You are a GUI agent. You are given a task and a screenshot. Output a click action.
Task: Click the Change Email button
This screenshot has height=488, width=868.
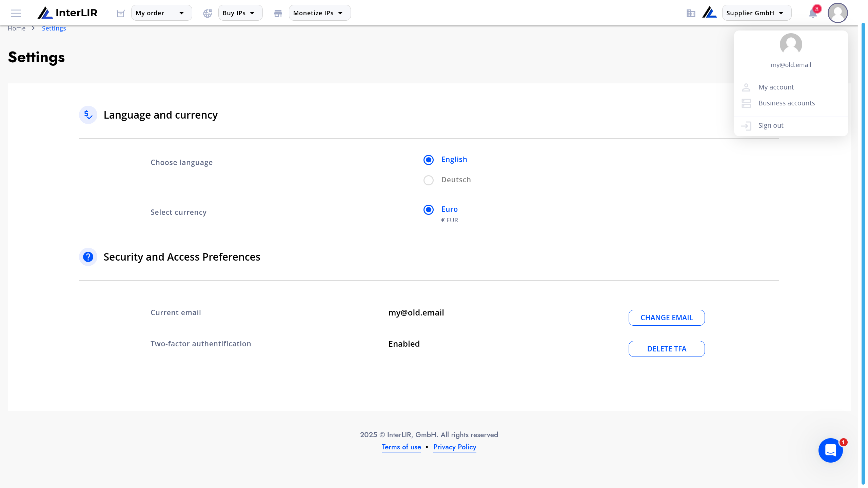coord(667,318)
